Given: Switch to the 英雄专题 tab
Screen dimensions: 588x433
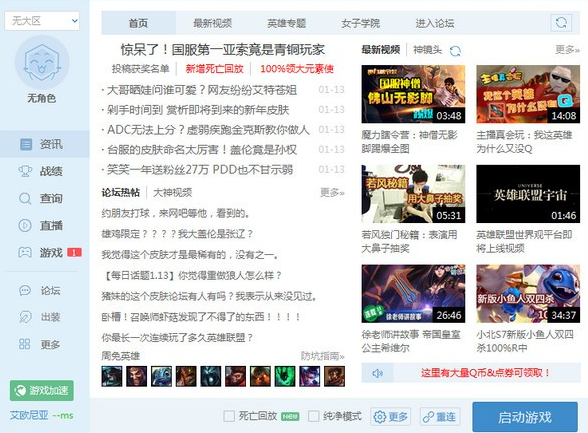Looking at the screenshot, I should click(x=286, y=23).
